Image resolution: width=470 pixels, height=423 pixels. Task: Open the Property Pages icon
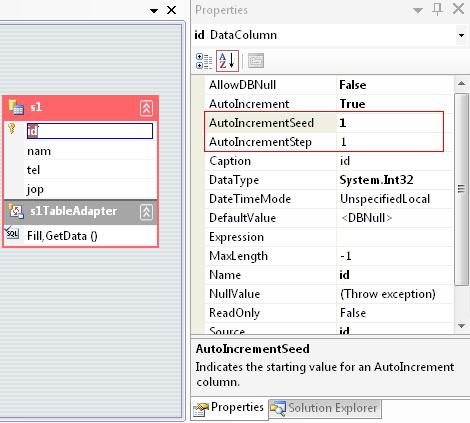(x=256, y=61)
